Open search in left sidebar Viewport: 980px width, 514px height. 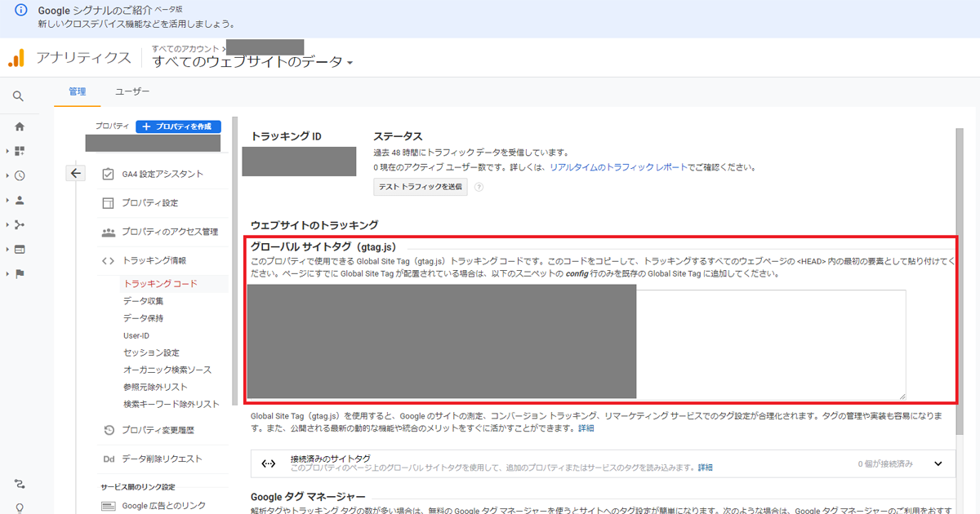[19, 96]
